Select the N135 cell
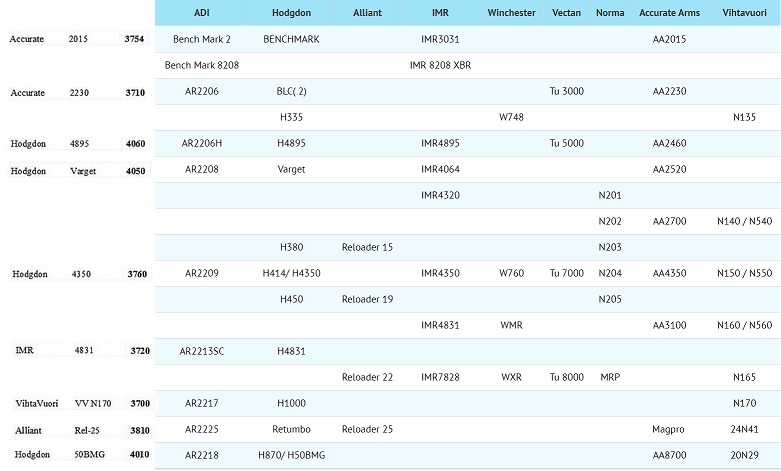 click(745, 118)
